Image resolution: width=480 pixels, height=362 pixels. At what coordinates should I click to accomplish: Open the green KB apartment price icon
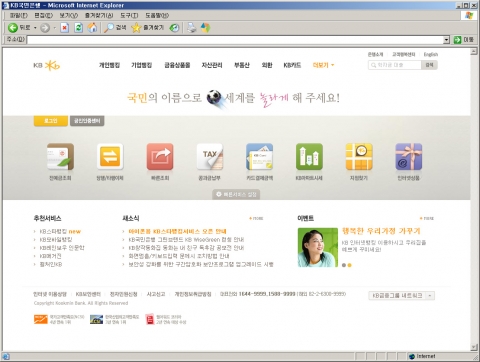tap(309, 157)
